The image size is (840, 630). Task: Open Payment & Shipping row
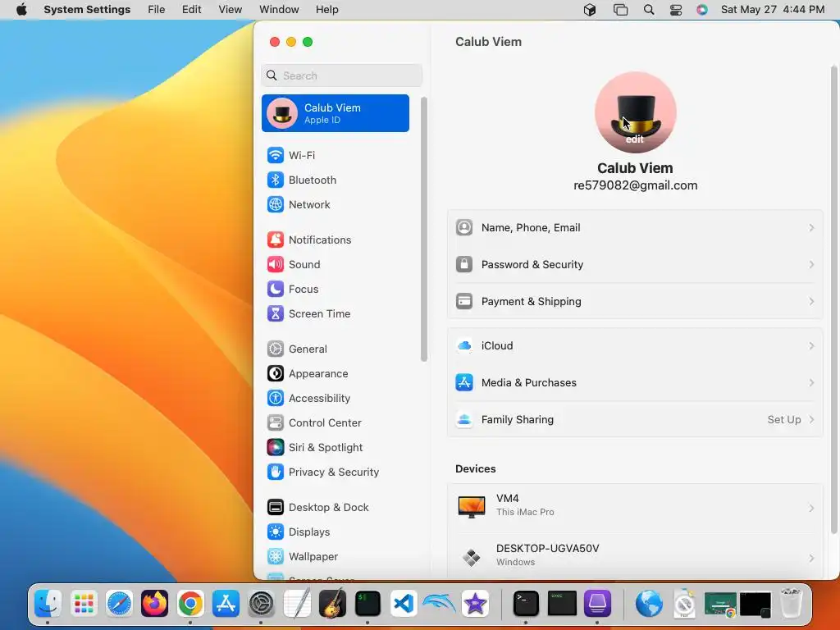(636, 302)
